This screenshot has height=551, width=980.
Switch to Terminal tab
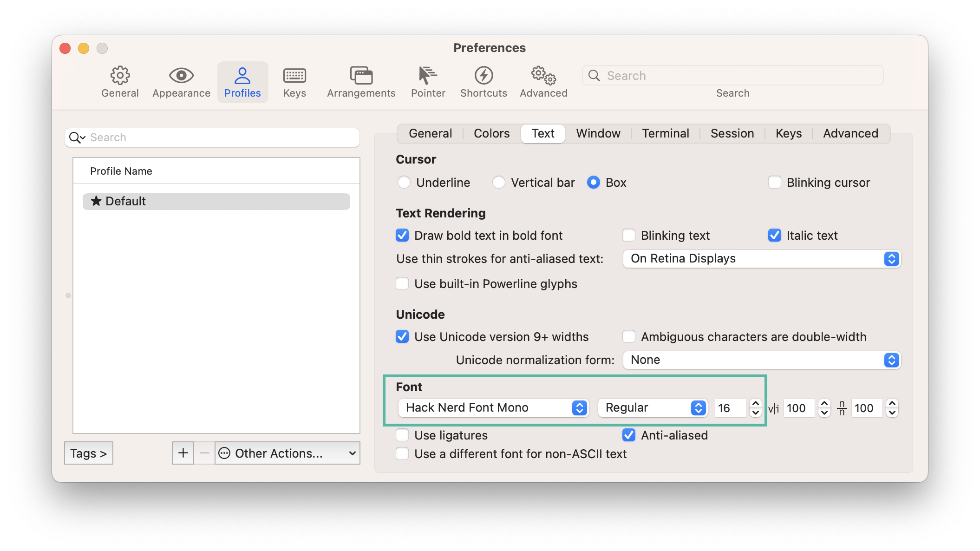[665, 134]
